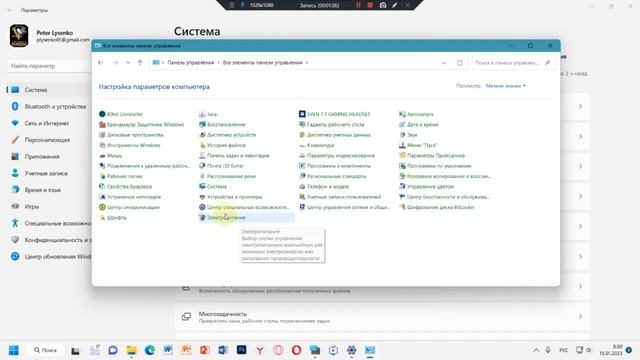Open Шрифты control panel item
This screenshot has width=640, height=360.
click(113, 218)
